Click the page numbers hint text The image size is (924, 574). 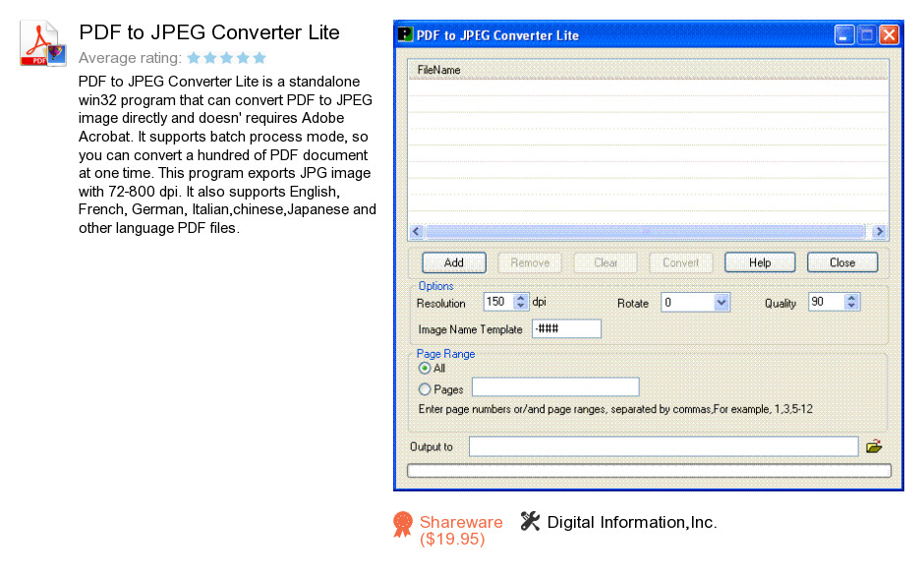pos(615,409)
